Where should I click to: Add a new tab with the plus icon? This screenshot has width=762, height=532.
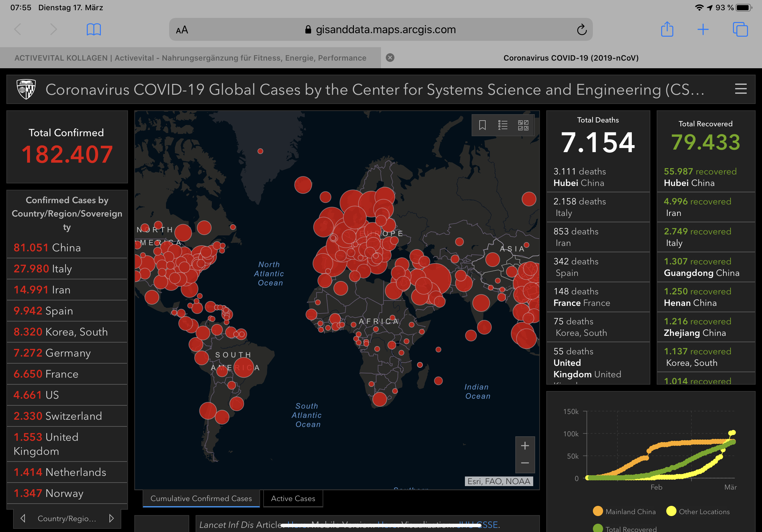click(703, 30)
